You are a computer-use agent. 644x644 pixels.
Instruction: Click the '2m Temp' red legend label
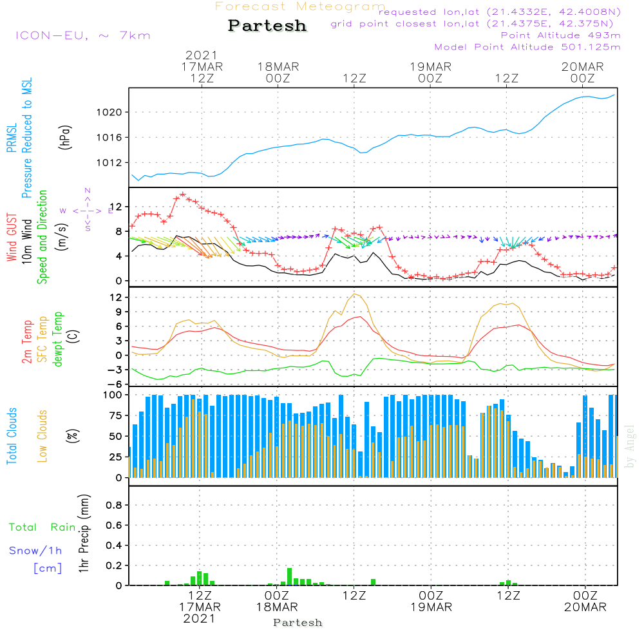coord(27,342)
